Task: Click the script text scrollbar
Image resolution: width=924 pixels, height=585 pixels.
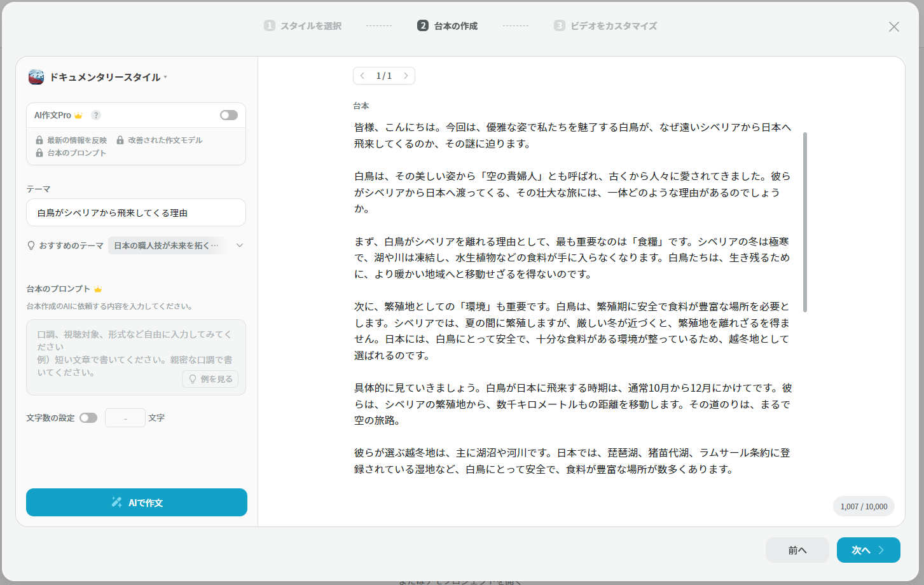Action: pos(804,223)
